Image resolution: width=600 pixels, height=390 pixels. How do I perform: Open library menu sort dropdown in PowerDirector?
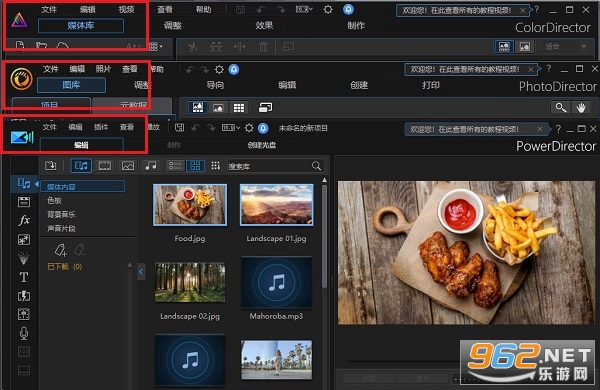tap(215, 165)
